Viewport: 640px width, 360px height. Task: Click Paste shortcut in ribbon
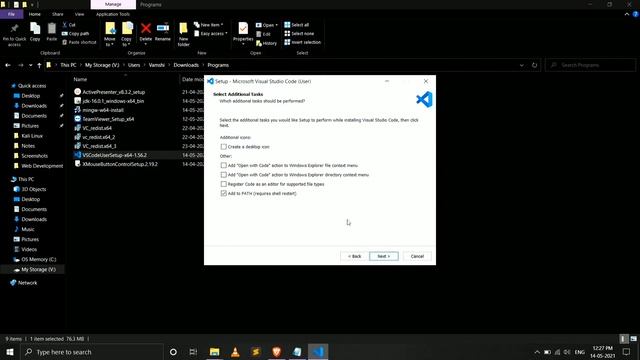(79, 42)
